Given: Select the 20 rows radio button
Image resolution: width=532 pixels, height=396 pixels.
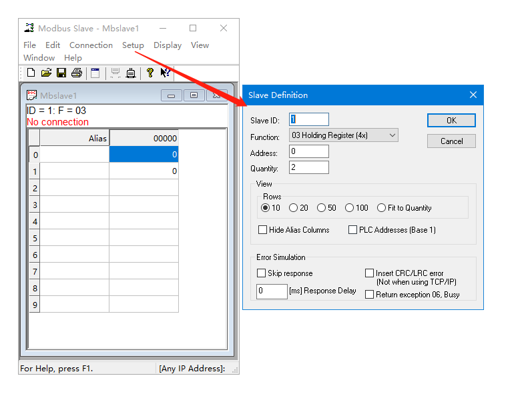Looking at the screenshot, I should tap(294, 208).
